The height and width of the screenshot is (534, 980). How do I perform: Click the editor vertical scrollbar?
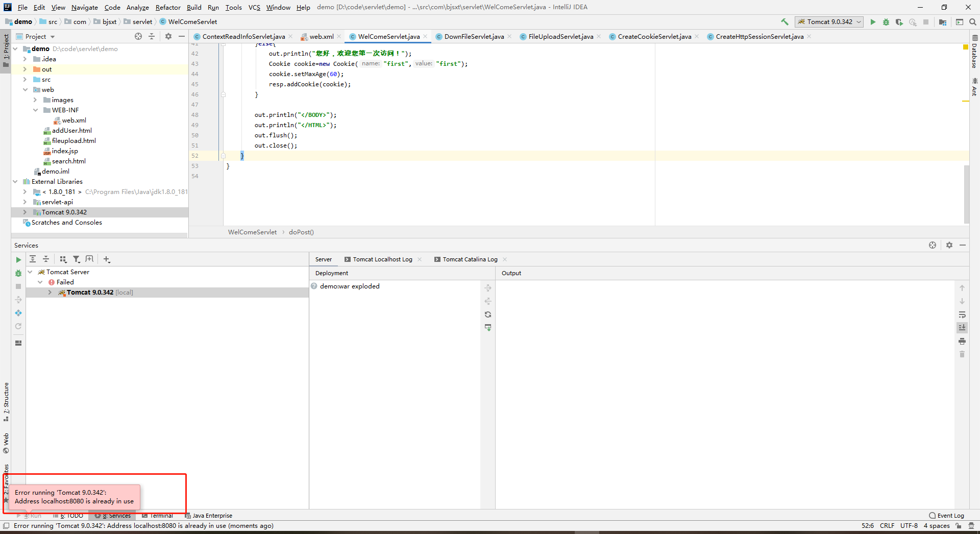[x=966, y=194]
